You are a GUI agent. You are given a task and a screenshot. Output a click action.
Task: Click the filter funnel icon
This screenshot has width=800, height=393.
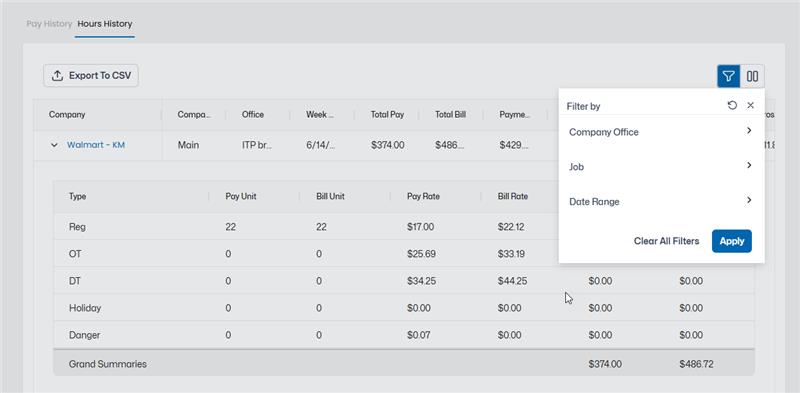tap(729, 77)
